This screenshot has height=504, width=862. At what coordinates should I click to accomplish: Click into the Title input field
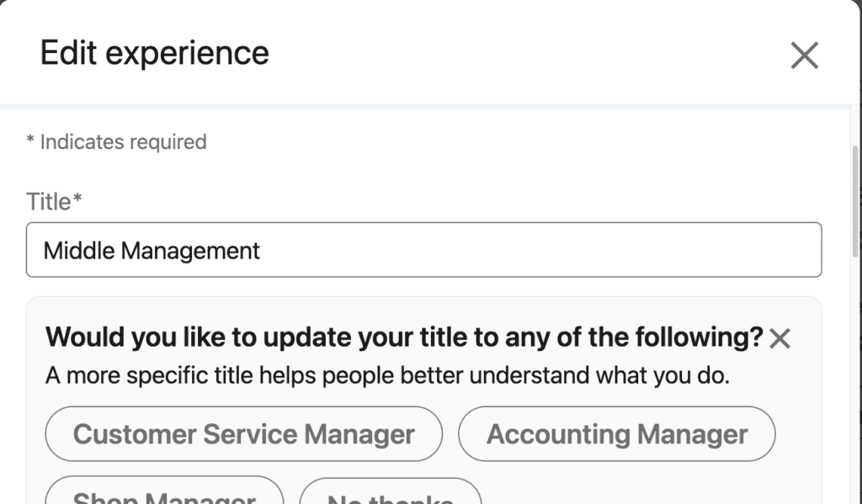pyautogui.click(x=424, y=250)
